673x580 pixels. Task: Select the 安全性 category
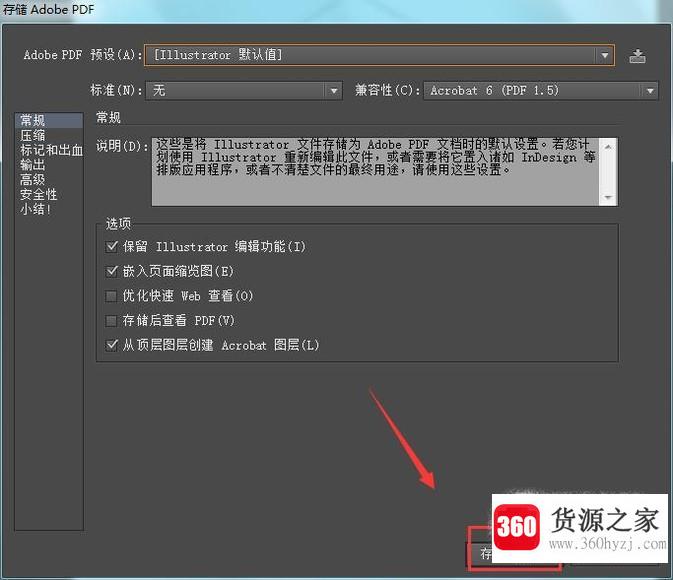[49, 194]
